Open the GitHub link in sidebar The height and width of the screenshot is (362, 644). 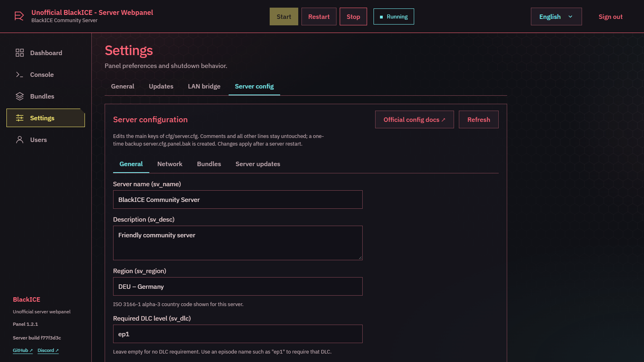coord(23,350)
